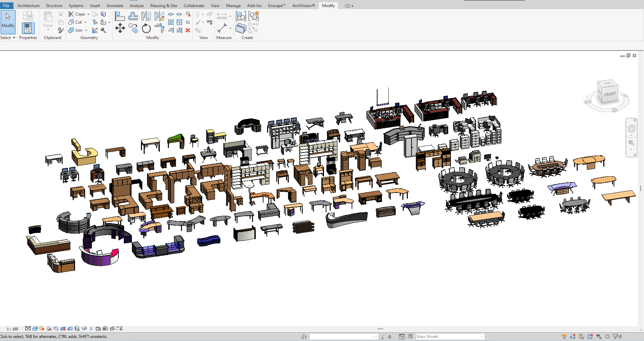This screenshot has height=341, width=644.
Task: Toggle Crop View in view control bar
Action: [63, 329]
